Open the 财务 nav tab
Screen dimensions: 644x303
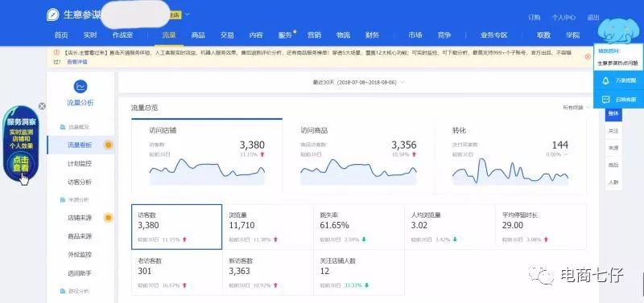372,35
